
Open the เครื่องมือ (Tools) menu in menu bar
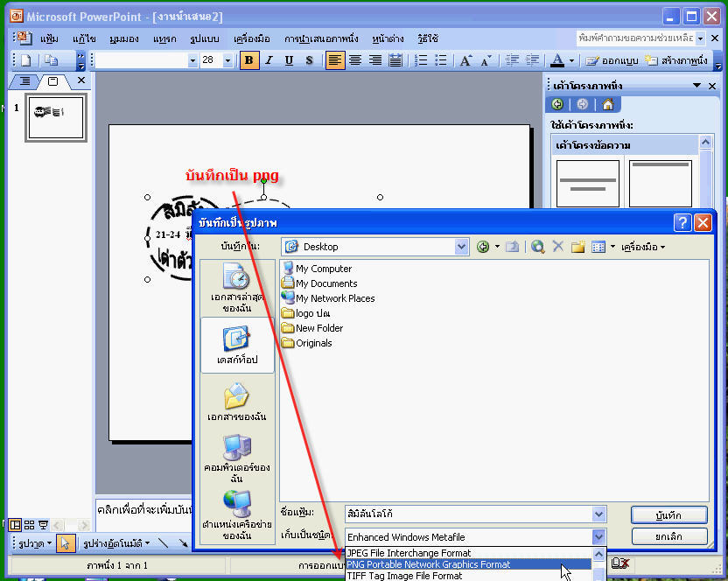tap(252, 38)
